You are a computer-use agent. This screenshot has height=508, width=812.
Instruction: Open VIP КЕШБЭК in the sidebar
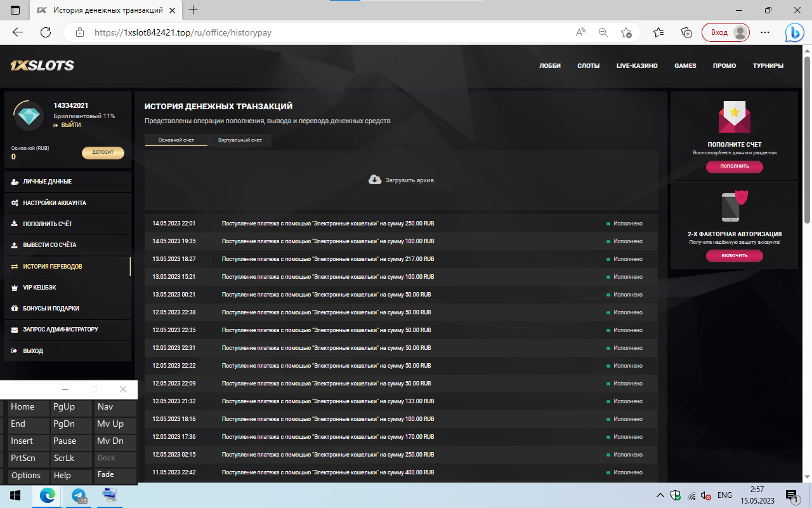coord(68,288)
